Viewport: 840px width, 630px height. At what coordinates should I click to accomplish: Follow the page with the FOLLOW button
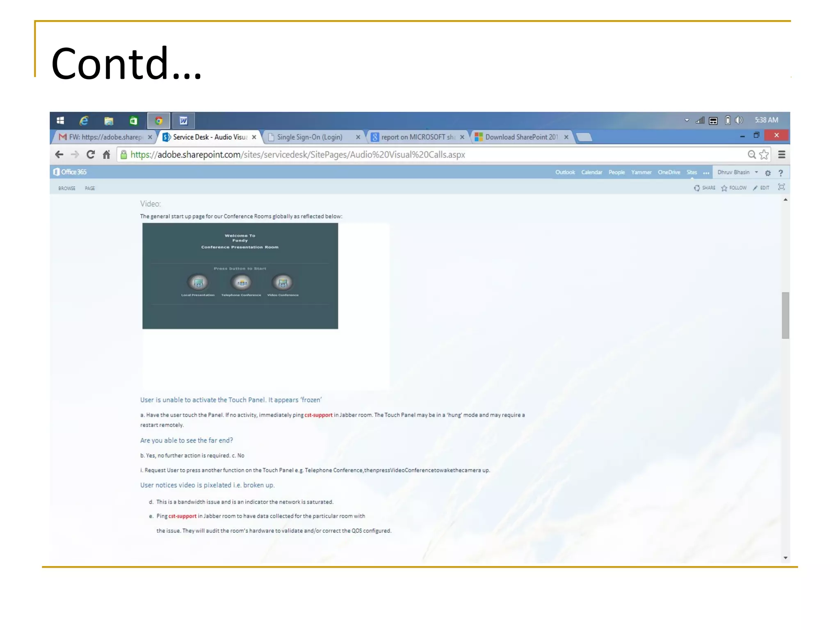734,188
